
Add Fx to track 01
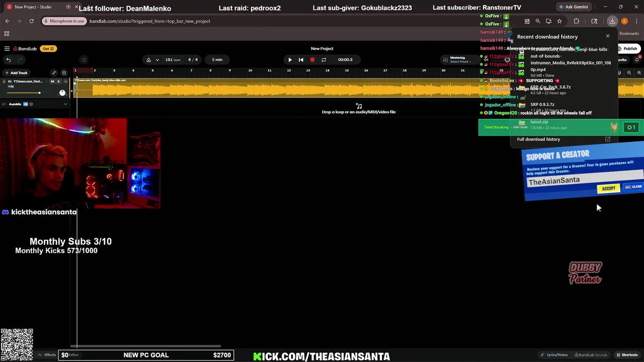pos(11,87)
